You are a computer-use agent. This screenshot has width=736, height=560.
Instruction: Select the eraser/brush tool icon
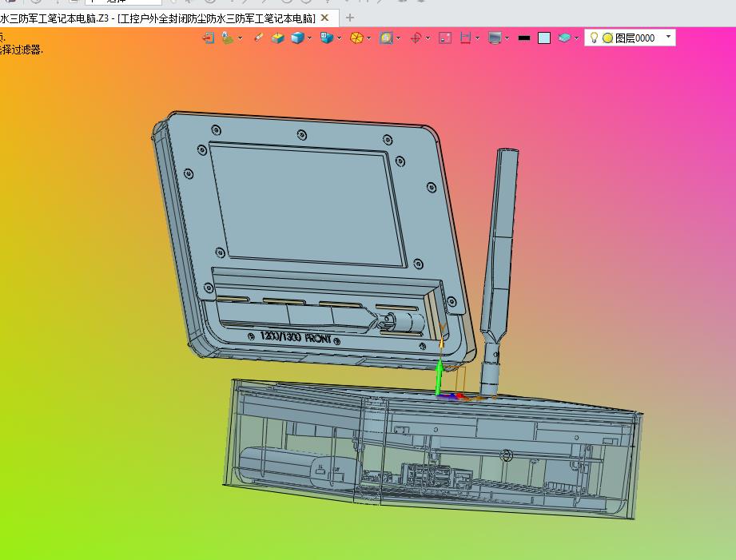click(x=258, y=38)
